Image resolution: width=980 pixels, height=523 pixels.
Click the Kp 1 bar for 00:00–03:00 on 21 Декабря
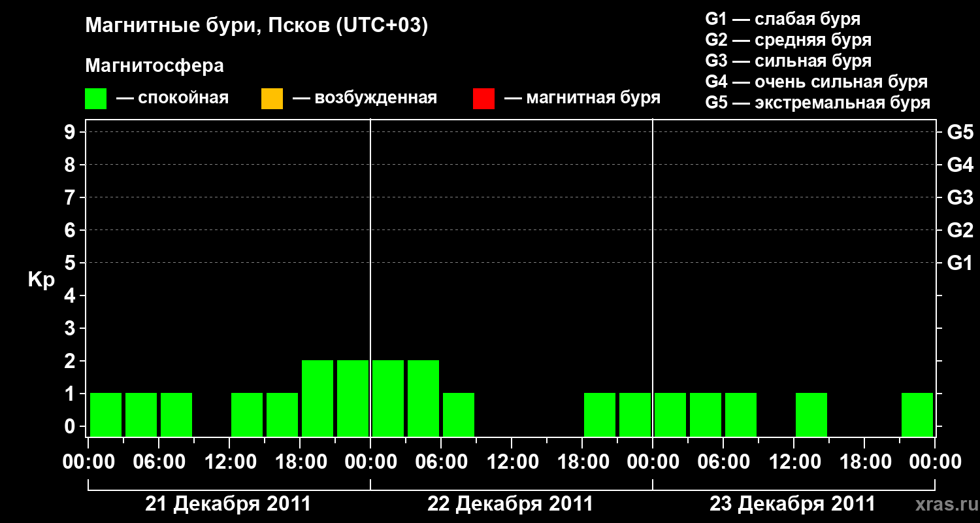click(x=106, y=414)
